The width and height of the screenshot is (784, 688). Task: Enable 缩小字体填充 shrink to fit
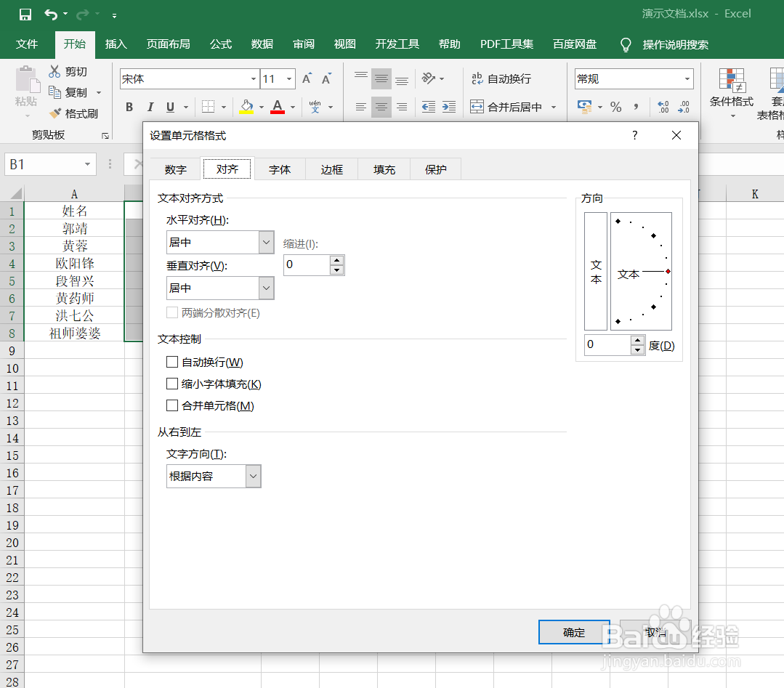(171, 384)
